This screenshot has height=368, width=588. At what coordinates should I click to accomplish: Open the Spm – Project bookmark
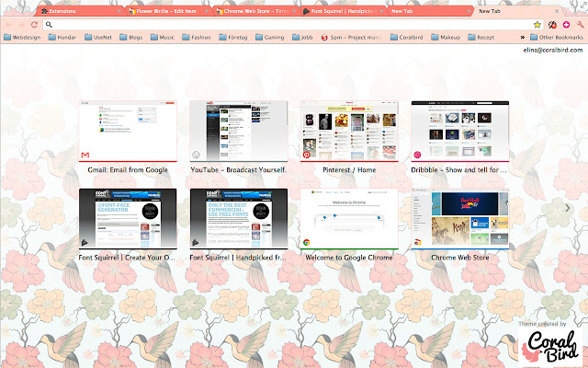(351, 37)
